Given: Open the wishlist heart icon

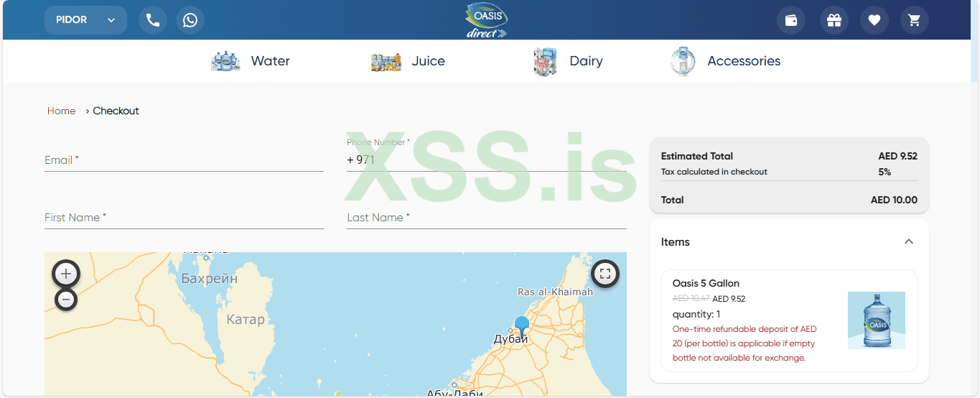Looking at the screenshot, I should tap(874, 20).
